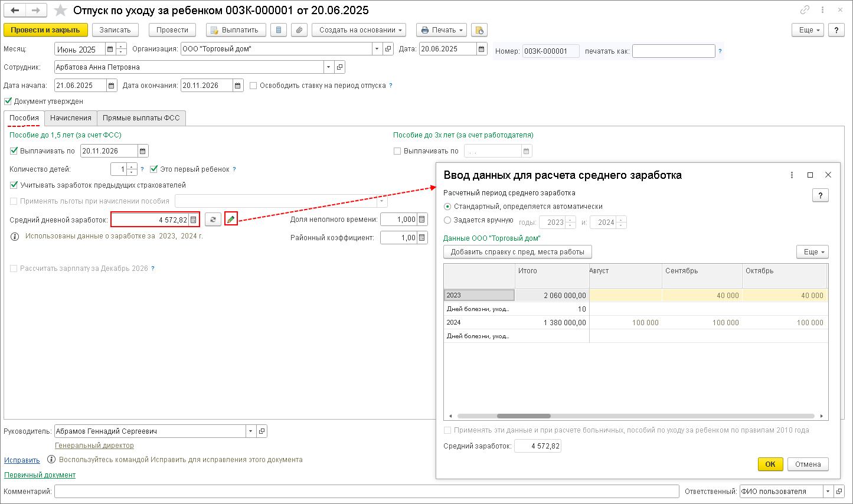
Task: Enable Выплачивать по for 3-year employer benefit
Action: [397, 151]
